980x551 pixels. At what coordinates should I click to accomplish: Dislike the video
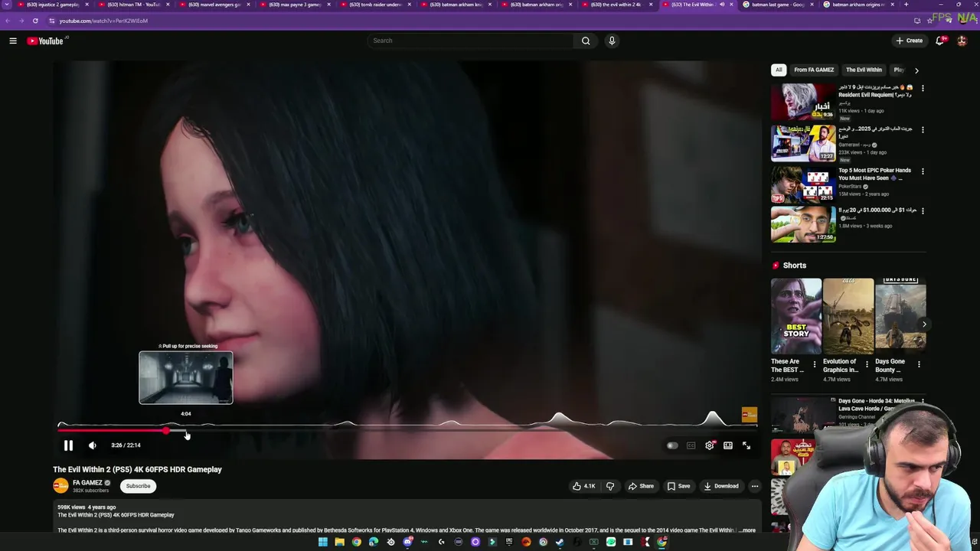point(610,486)
